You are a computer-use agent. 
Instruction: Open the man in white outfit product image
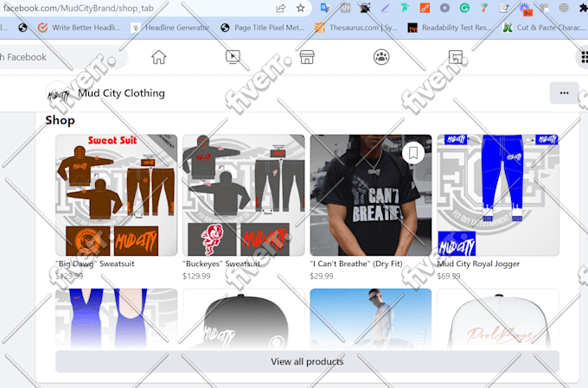click(371, 319)
